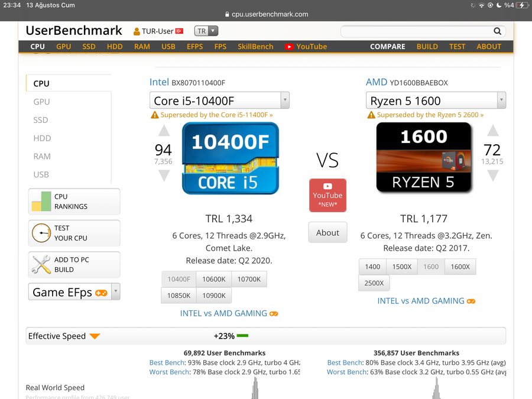Image resolution: width=532 pixels, height=399 pixels.
Task: Focus the site search input field
Action: pos(417,31)
